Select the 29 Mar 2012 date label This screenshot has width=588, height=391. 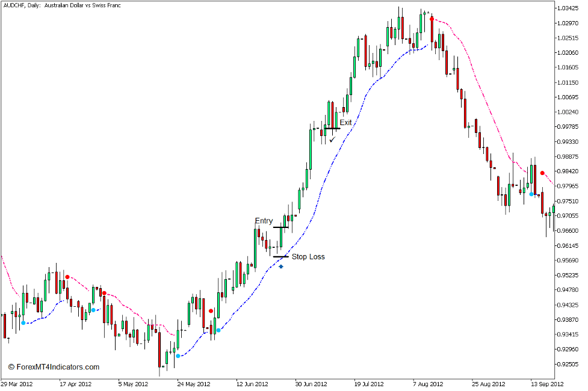coord(18,382)
